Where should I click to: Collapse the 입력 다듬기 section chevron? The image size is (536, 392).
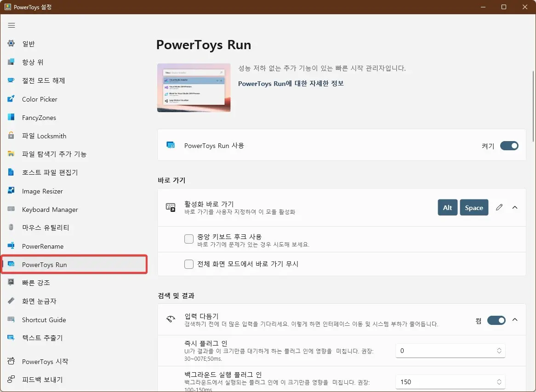tap(515, 320)
